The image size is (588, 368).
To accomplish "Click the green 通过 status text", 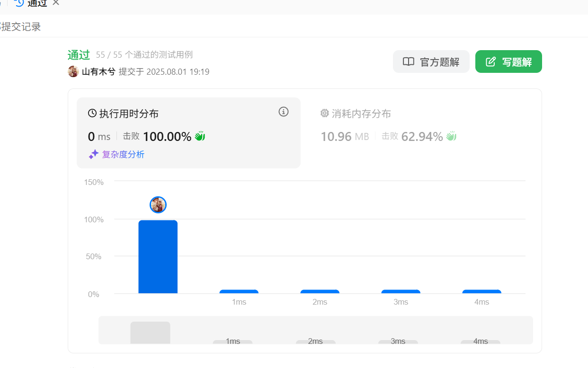I will (x=79, y=55).
